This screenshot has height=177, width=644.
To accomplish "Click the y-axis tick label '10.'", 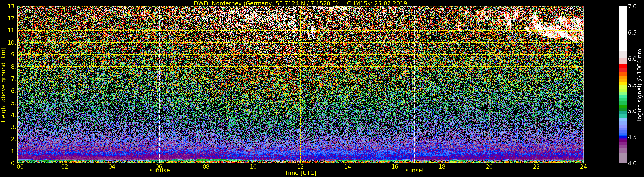I will (12, 43).
